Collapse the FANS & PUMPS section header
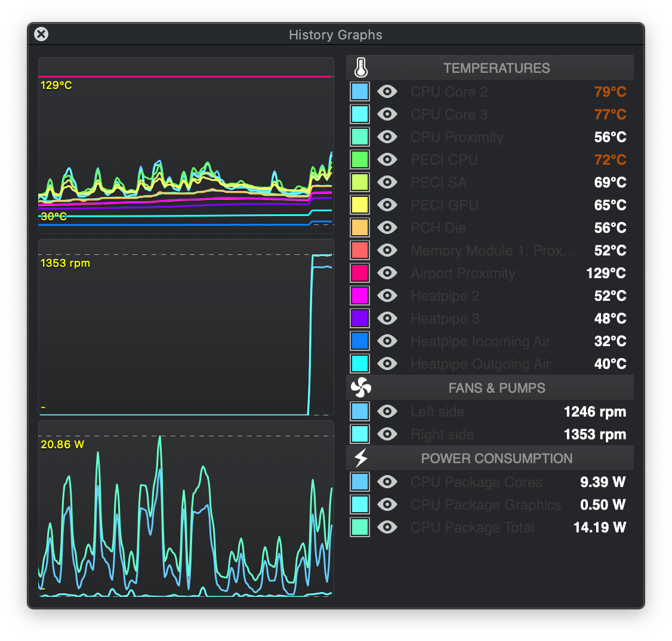 click(497, 388)
